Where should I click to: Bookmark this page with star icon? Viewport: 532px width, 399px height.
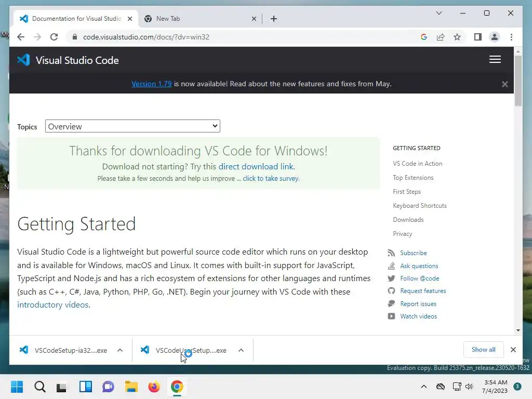click(457, 37)
